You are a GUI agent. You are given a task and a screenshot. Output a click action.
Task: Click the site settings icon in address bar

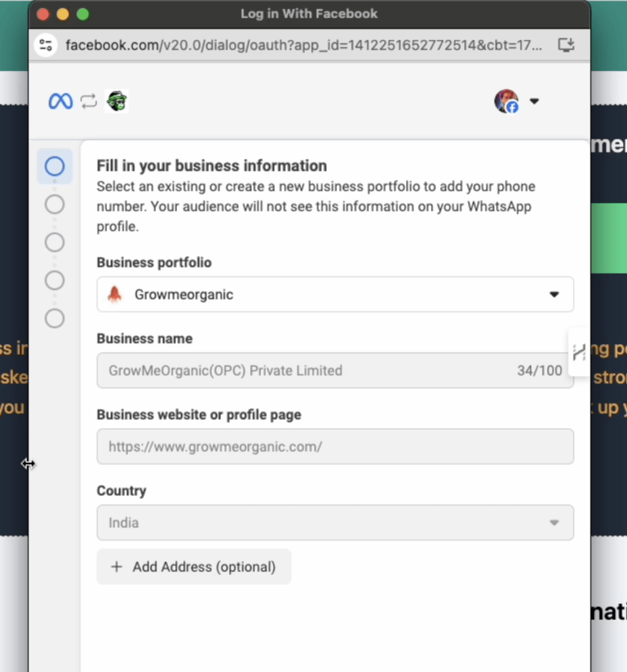point(45,45)
